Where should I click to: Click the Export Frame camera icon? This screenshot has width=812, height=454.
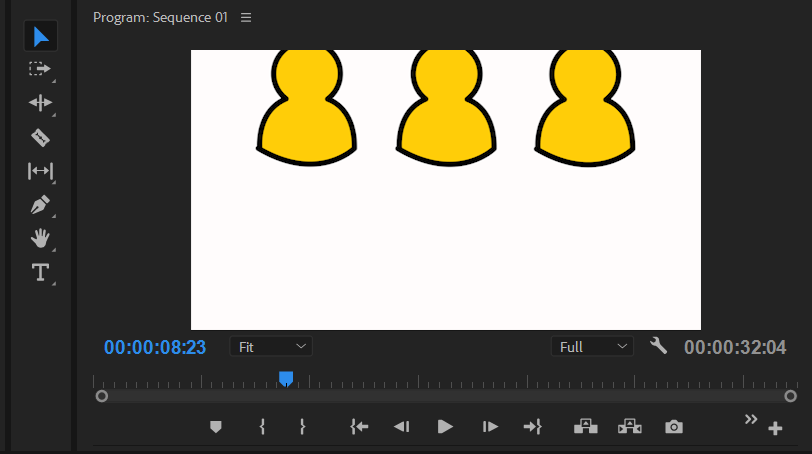point(674,427)
